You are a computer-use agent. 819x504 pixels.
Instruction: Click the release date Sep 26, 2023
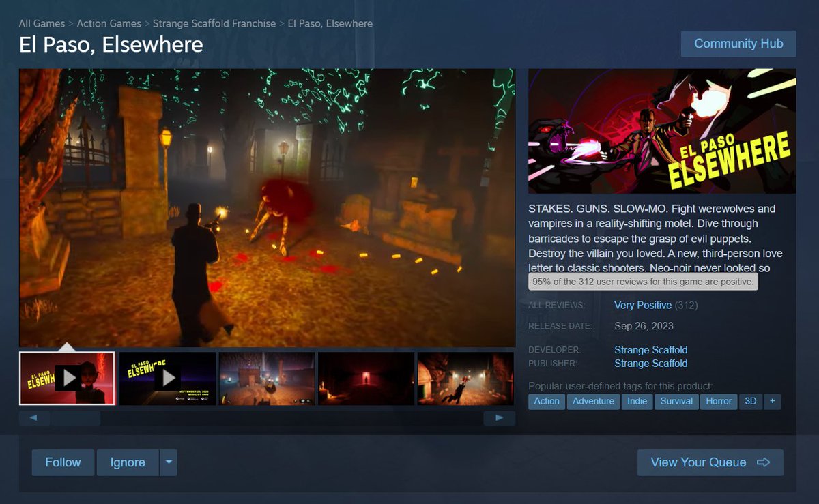tap(644, 326)
